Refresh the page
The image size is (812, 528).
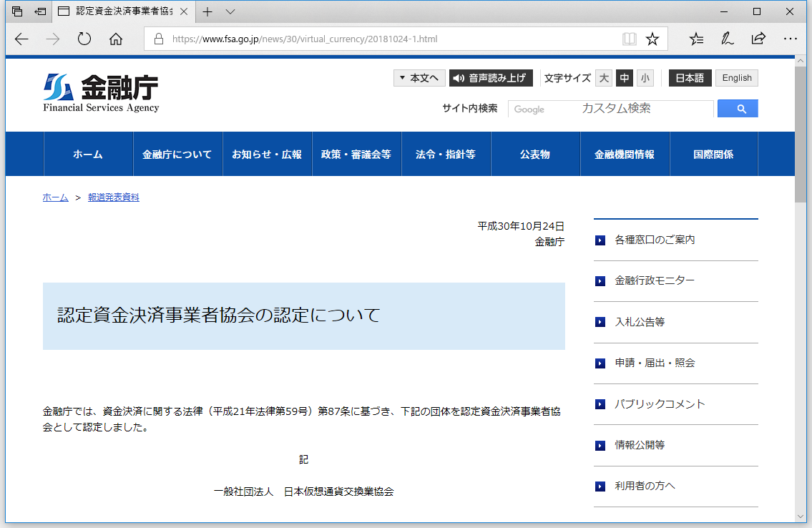point(84,39)
